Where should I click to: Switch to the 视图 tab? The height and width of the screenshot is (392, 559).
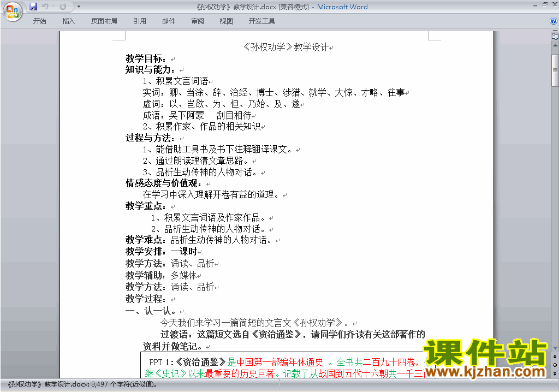[x=227, y=21]
